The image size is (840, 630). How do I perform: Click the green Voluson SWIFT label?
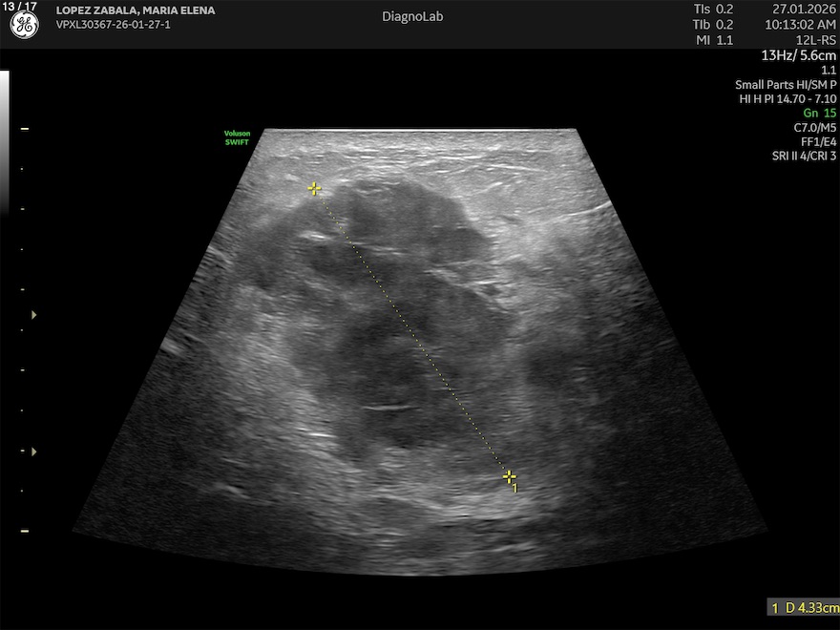(236, 137)
